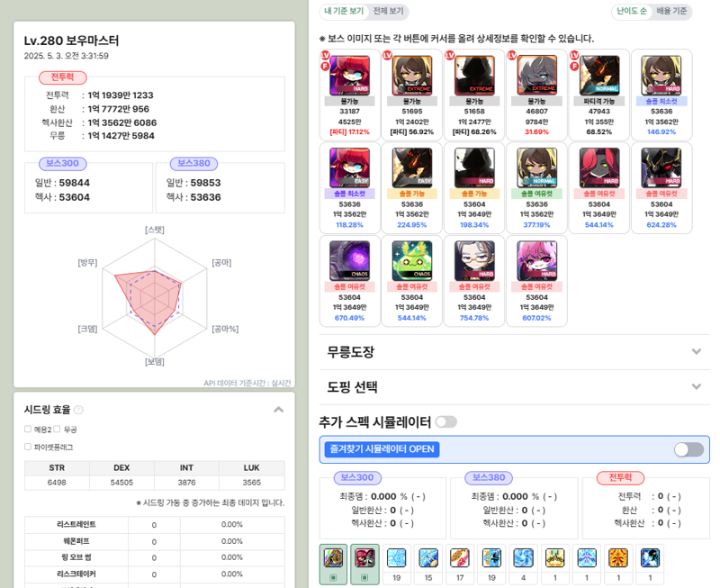Screen dimensions: 720x588
Task: Click the HARD red-haired boss showing 17.12%
Action: [x=349, y=76]
